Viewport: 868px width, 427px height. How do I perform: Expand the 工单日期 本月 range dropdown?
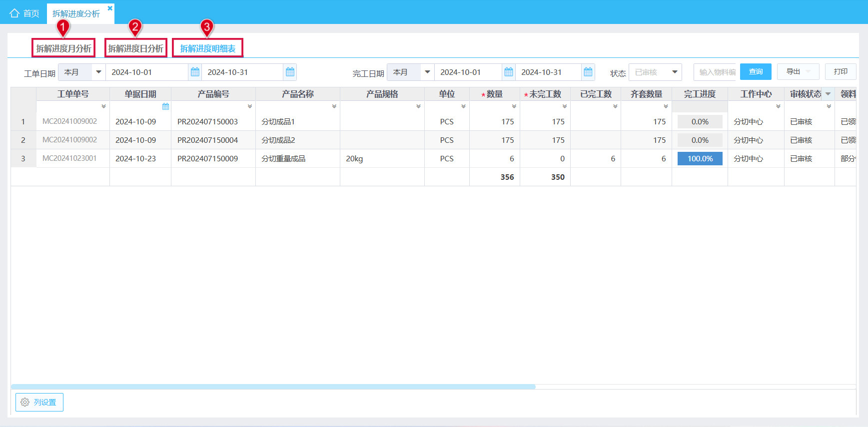click(99, 72)
